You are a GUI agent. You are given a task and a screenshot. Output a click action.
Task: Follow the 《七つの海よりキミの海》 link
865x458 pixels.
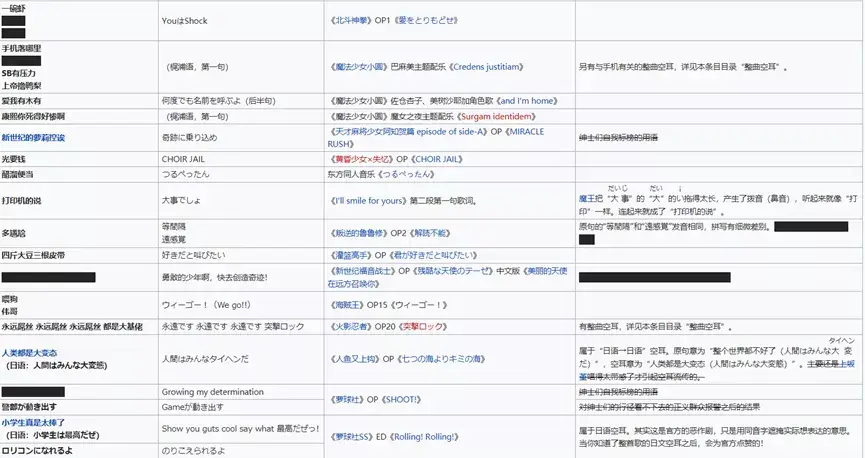pos(441,359)
